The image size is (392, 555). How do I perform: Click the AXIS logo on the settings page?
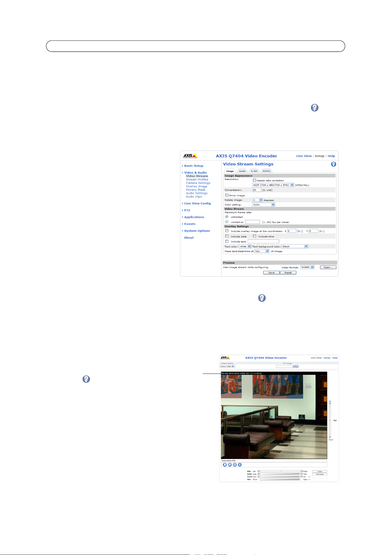190,156
